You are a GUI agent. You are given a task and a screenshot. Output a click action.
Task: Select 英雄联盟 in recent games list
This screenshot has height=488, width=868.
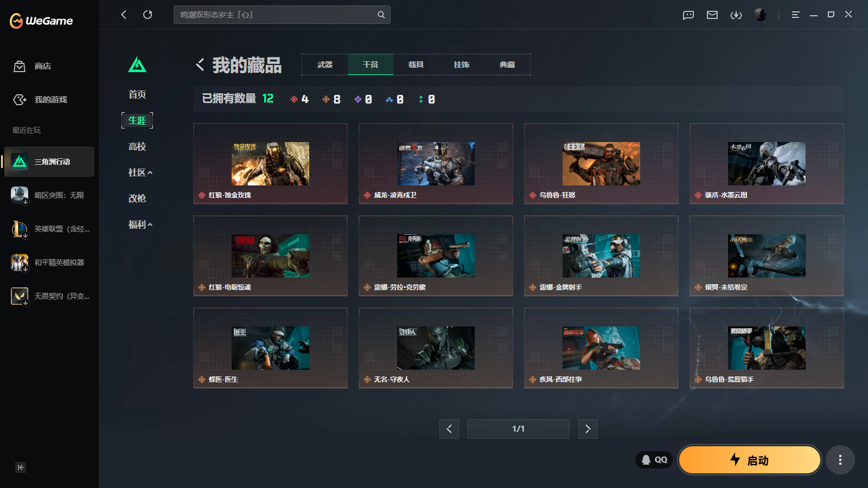tap(49, 229)
